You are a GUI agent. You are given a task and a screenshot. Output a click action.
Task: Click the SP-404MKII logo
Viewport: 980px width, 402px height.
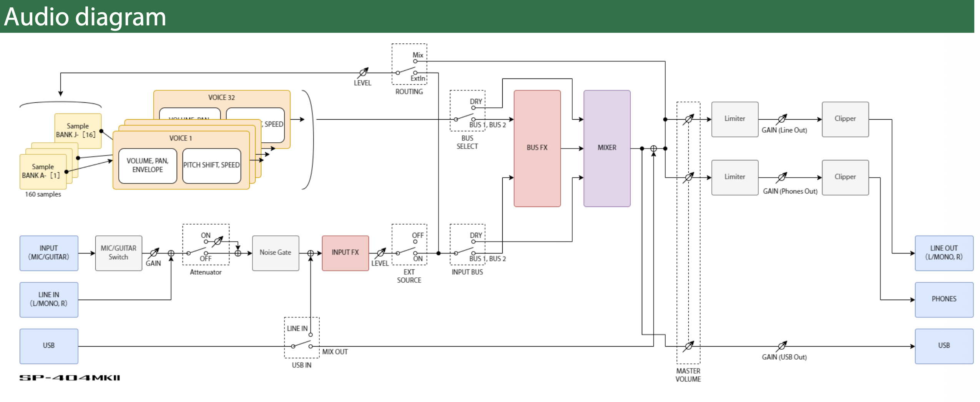(x=70, y=378)
